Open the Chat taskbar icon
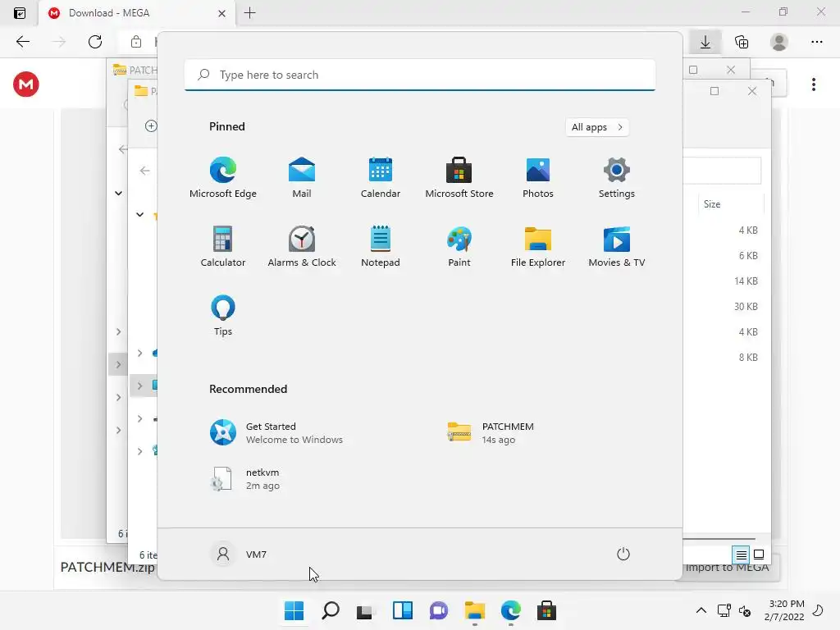840x630 pixels. pos(439,610)
